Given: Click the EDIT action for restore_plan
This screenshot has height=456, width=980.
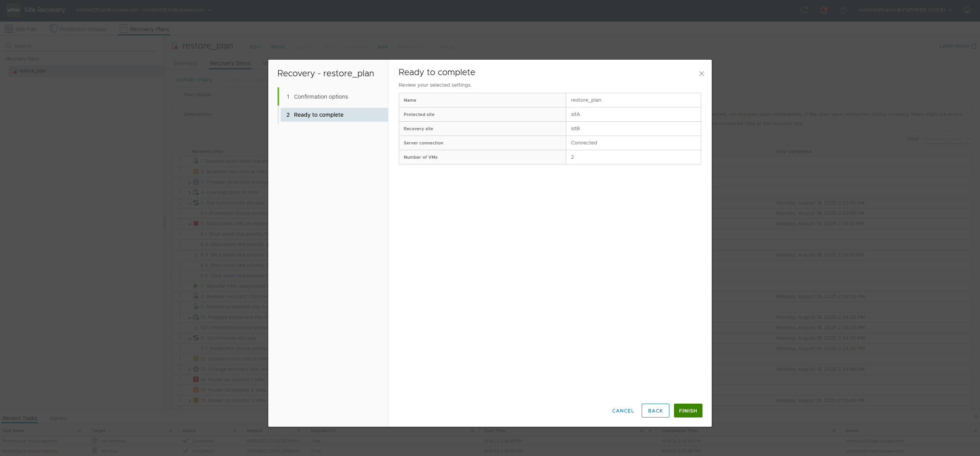Looking at the screenshot, I should pos(255,47).
